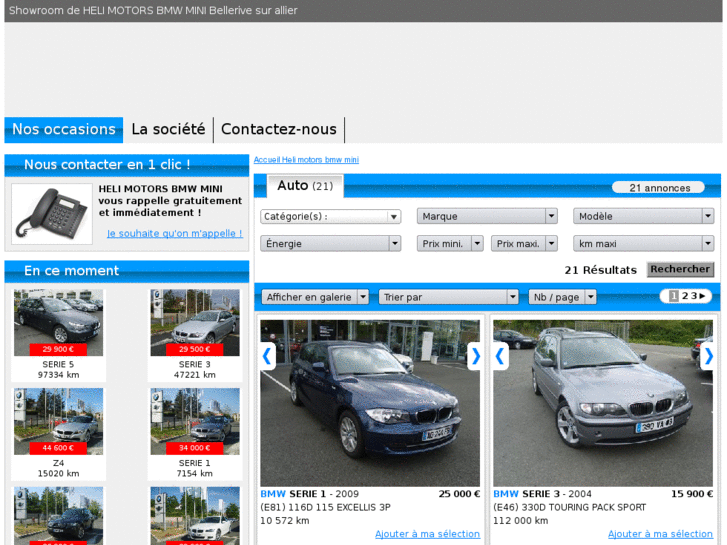Open the dark blue BMW Serie 1 photo
Screen dimensions: 727x545
(x=370, y=403)
